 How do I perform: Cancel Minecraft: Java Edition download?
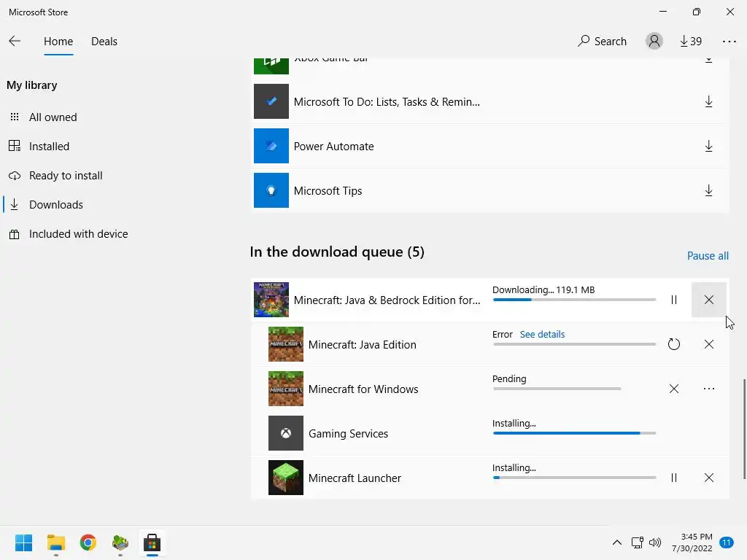point(708,344)
